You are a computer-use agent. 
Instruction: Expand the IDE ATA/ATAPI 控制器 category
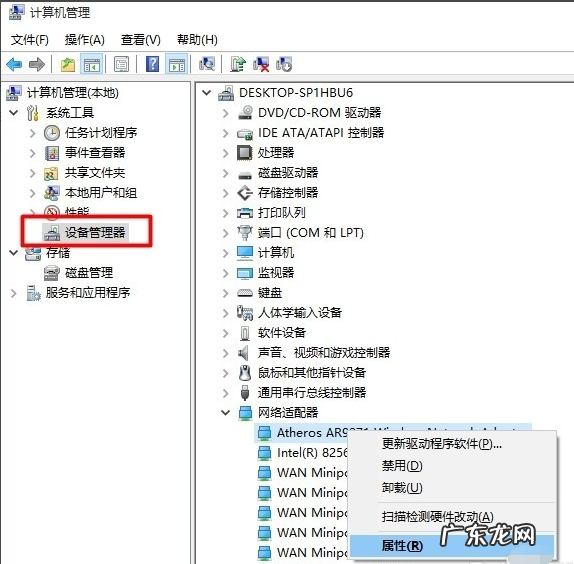click(x=226, y=133)
